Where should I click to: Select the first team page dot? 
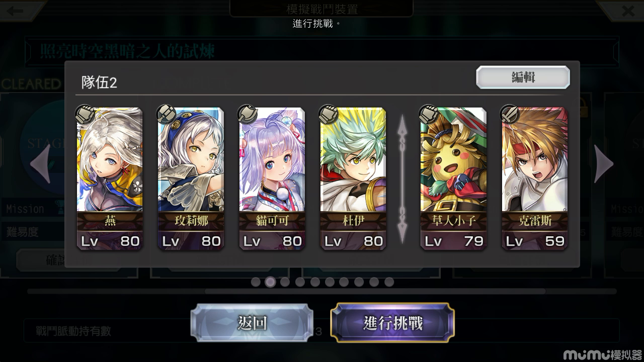[256, 282]
